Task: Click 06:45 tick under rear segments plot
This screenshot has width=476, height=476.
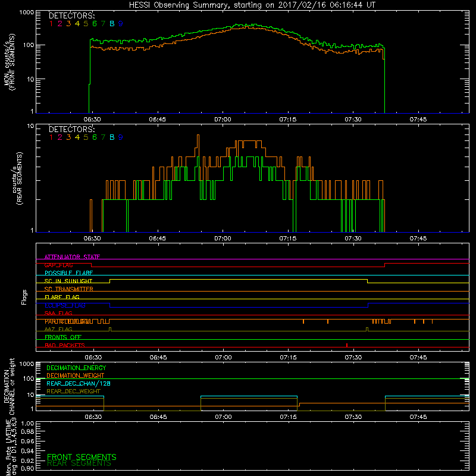Action: point(157,239)
